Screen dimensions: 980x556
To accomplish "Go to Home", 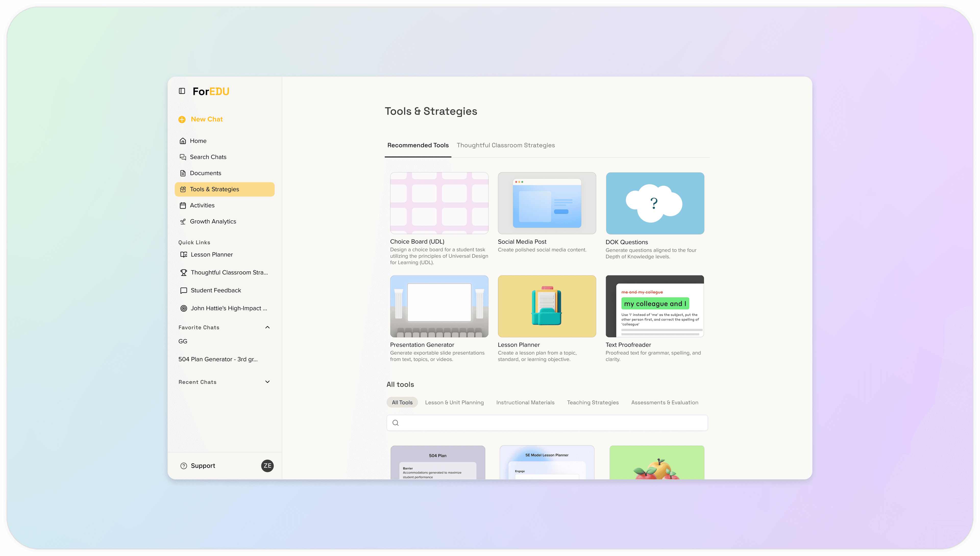I will (x=198, y=141).
